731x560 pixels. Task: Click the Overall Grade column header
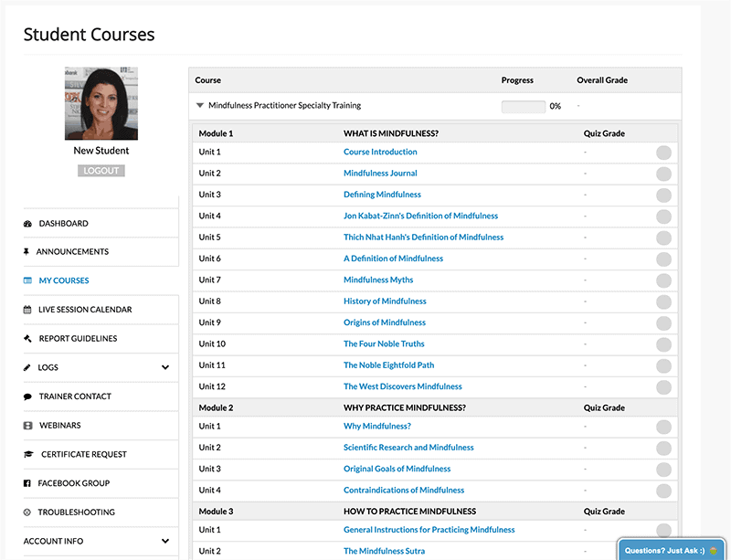point(602,80)
